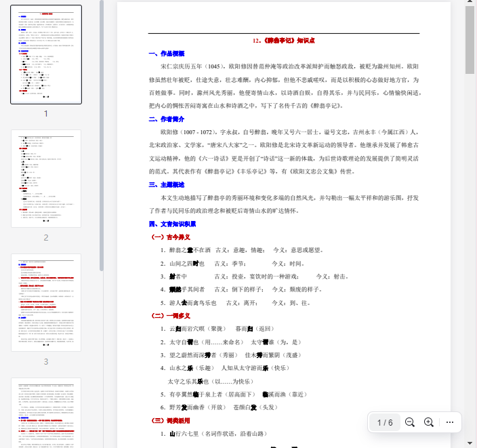Click the zoom in magnifier icon
Viewport: 477px width, 448px height.
pyautogui.click(x=428, y=422)
